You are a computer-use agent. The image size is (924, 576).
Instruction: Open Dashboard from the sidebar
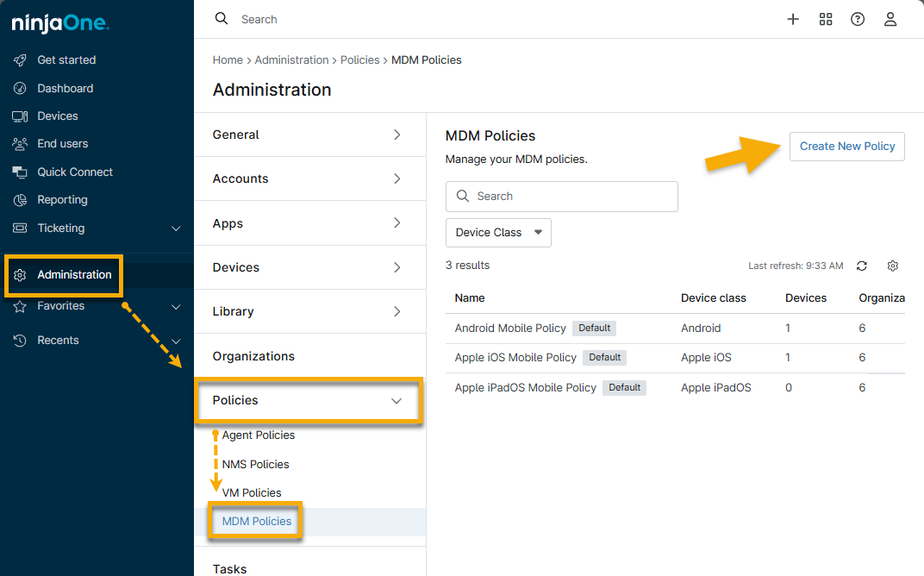tap(65, 88)
